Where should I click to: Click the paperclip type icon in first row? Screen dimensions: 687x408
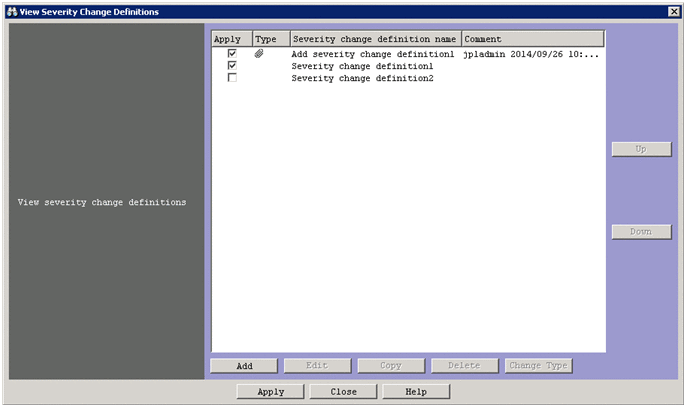259,54
